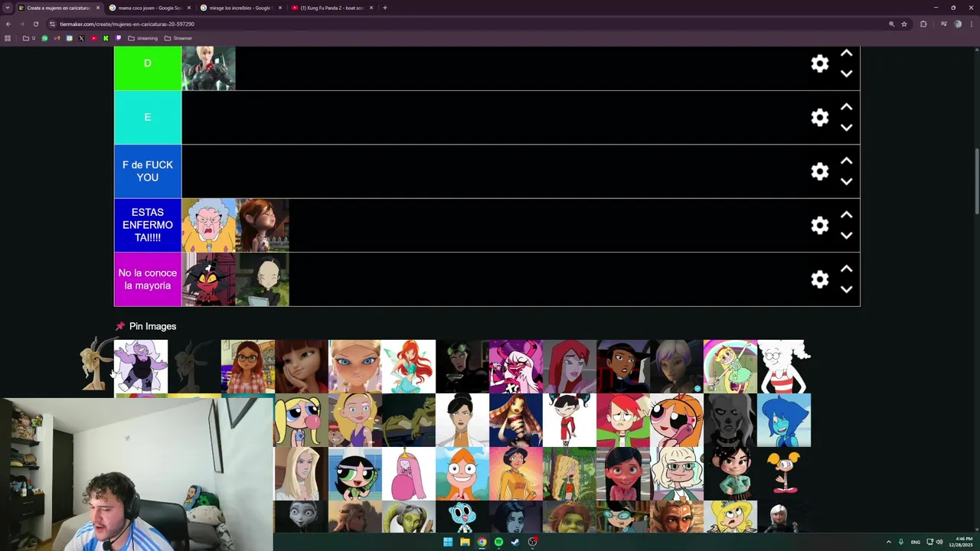
Task: Switch to the Kung Fu Panda 2 YouTube tab
Action: pos(332,8)
